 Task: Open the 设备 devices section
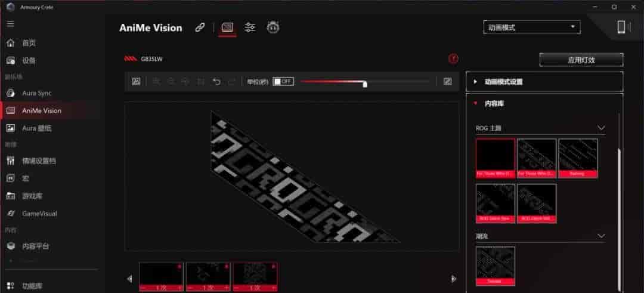29,61
